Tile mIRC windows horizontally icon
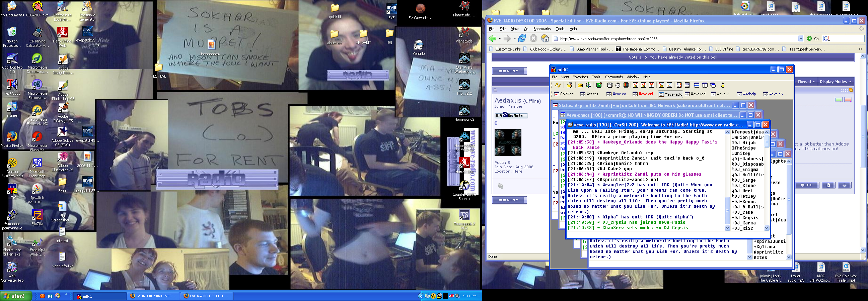Image resolution: width=868 pixels, height=301 pixels. pos(697,85)
